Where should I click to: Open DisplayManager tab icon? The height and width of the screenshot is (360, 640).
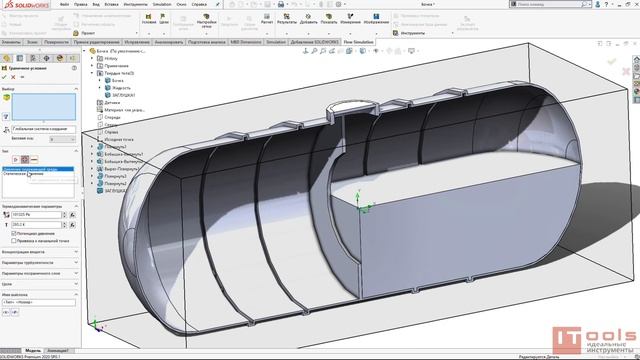(x=60, y=58)
